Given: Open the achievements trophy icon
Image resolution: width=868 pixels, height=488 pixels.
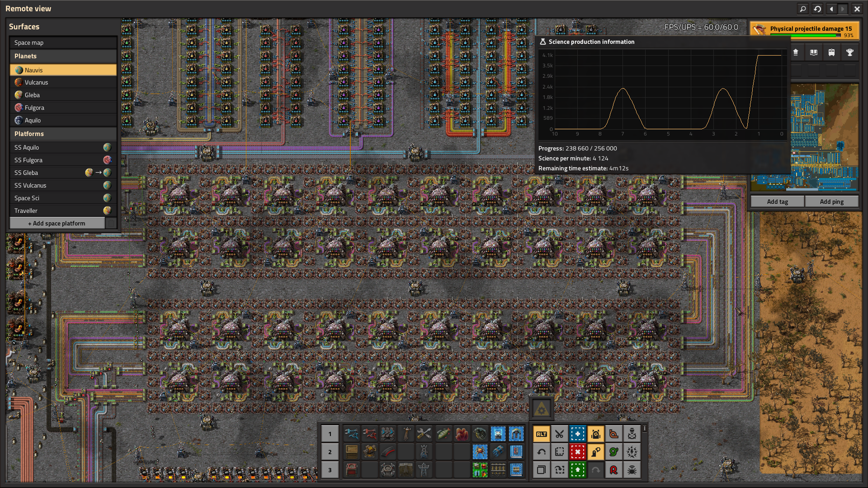Looking at the screenshot, I should tap(850, 52).
